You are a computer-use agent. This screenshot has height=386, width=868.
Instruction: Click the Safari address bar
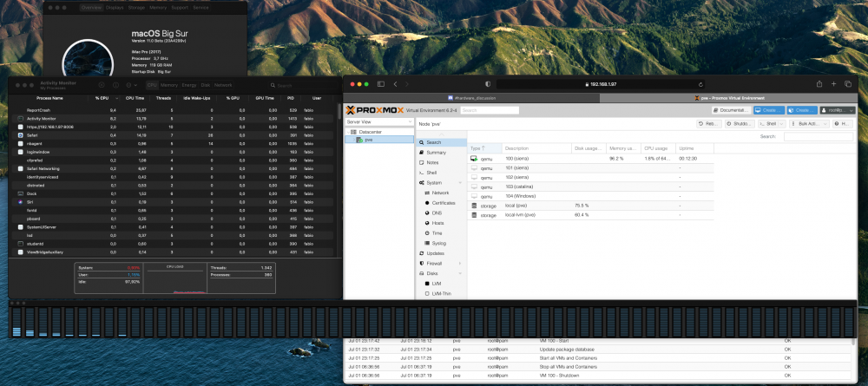(601, 84)
